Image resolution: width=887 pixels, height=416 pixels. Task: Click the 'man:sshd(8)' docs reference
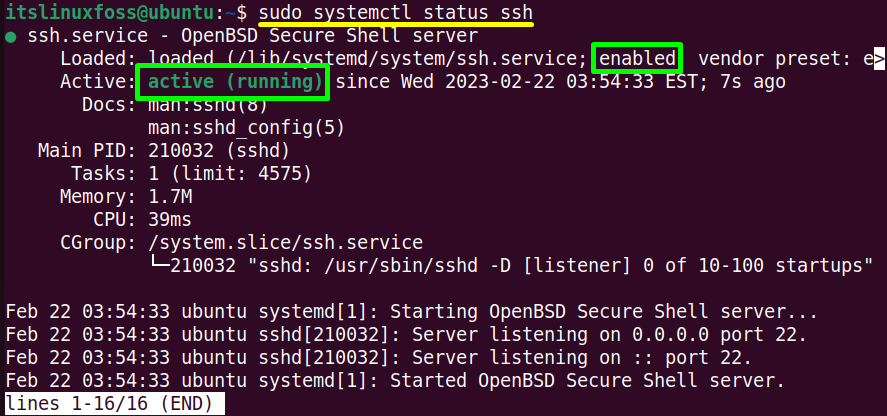[x=208, y=105]
